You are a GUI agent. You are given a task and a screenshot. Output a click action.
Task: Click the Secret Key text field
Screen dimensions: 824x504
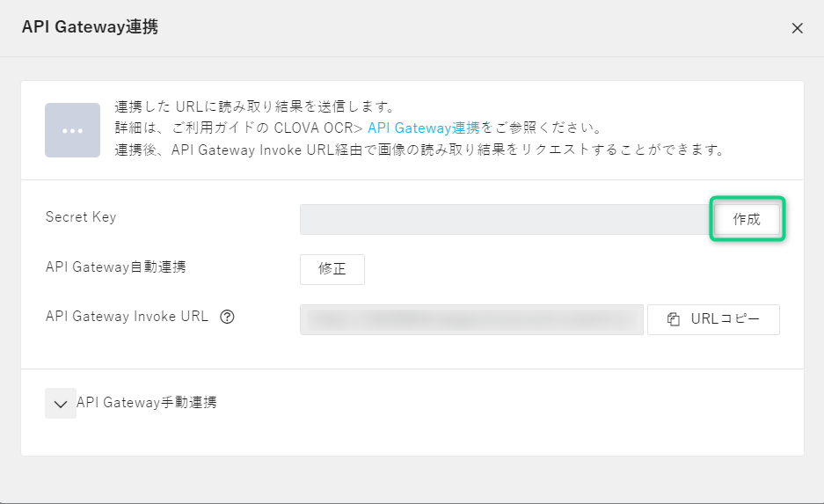pyautogui.click(x=505, y=220)
